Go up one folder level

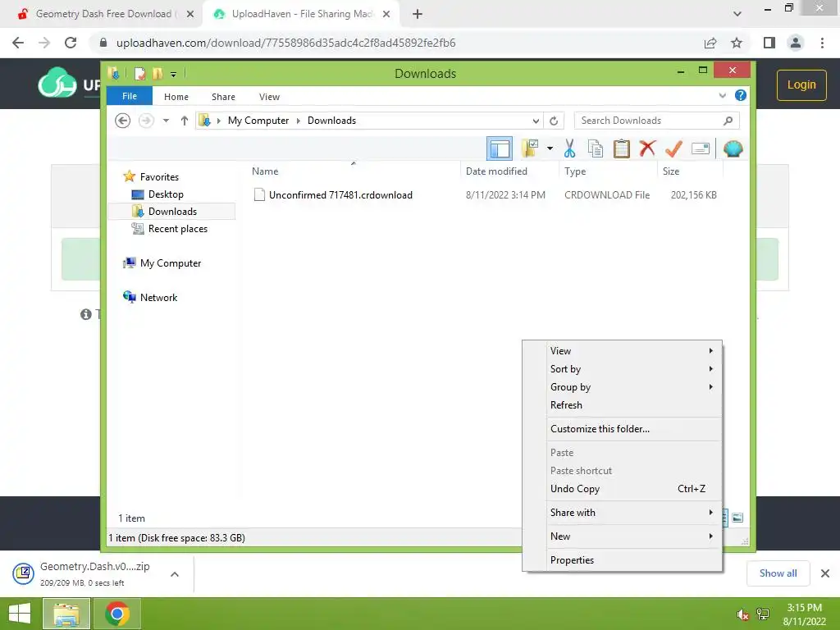point(185,121)
